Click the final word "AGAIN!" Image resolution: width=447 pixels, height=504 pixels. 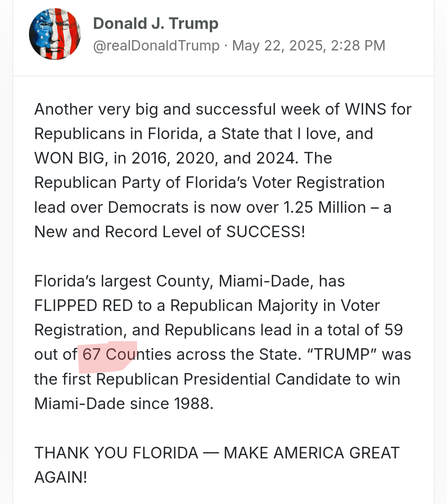(x=61, y=477)
